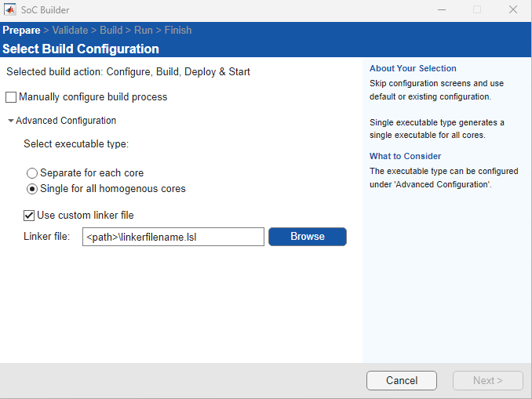
Task: Choose Single for all homogenous cores
Action: [x=32, y=189]
